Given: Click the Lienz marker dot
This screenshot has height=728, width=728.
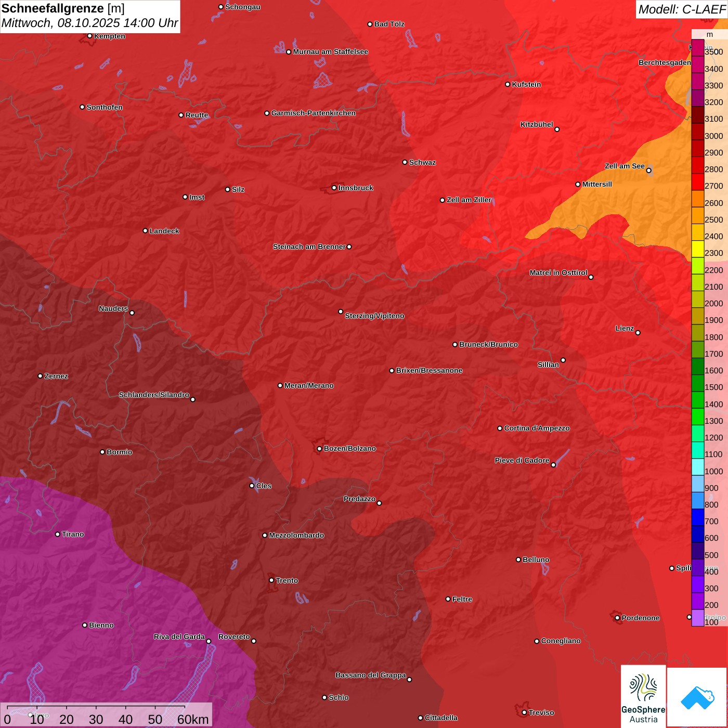Looking at the screenshot, I should click(x=638, y=333).
